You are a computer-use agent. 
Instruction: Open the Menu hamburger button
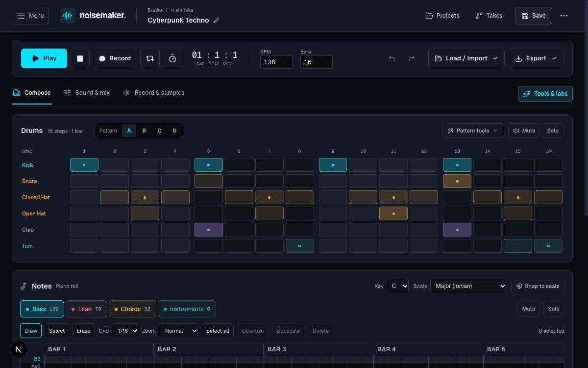[30, 16]
